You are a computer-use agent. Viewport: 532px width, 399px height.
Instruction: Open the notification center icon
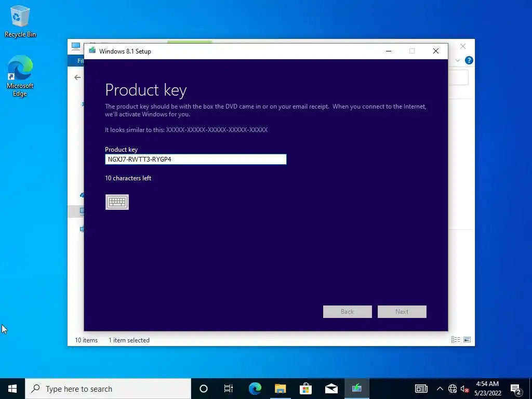point(516,389)
